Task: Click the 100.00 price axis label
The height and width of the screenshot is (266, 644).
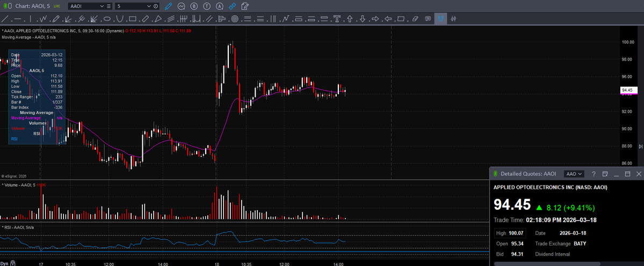Action: [628, 42]
